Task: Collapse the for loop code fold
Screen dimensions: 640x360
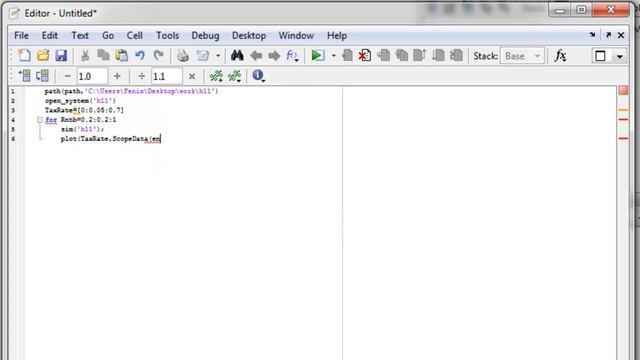Action: (x=40, y=120)
